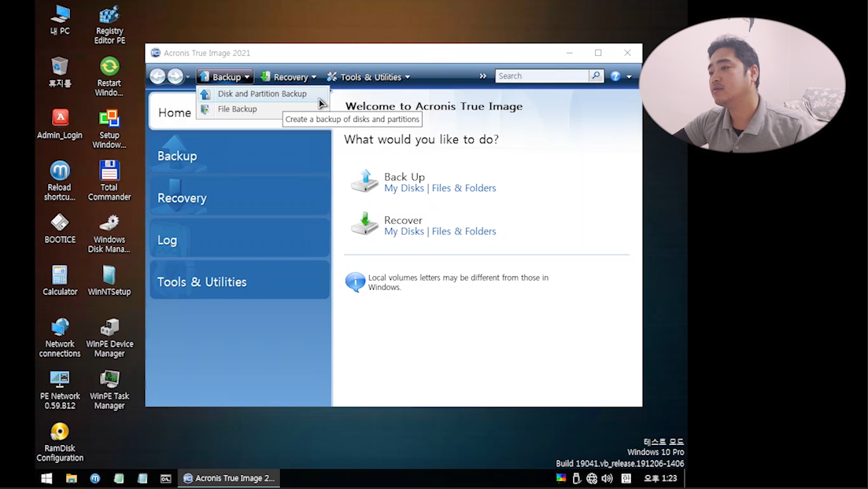This screenshot has width=868, height=489.
Task: Click the Recover disk icon
Action: click(365, 224)
